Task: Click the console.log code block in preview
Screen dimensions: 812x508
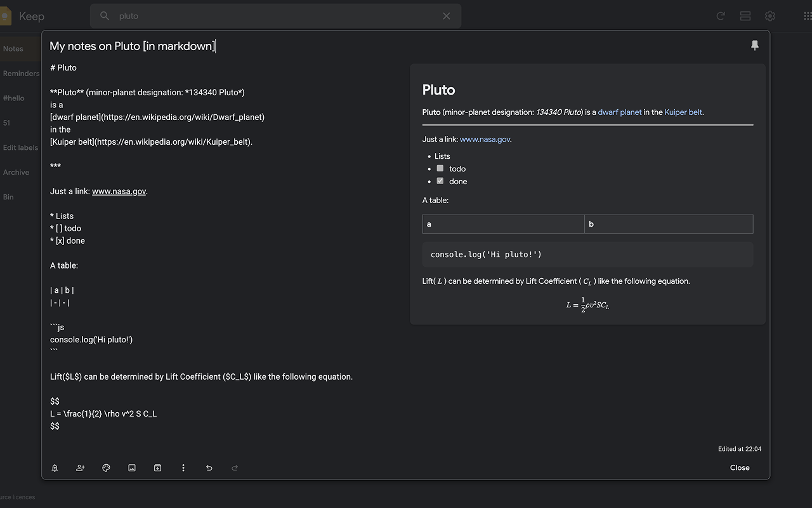Action: [x=587, y=255]
